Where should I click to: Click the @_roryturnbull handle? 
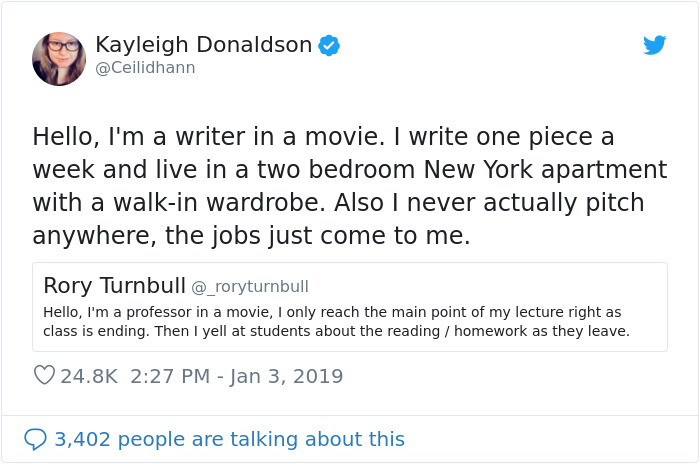pos(250,287)
